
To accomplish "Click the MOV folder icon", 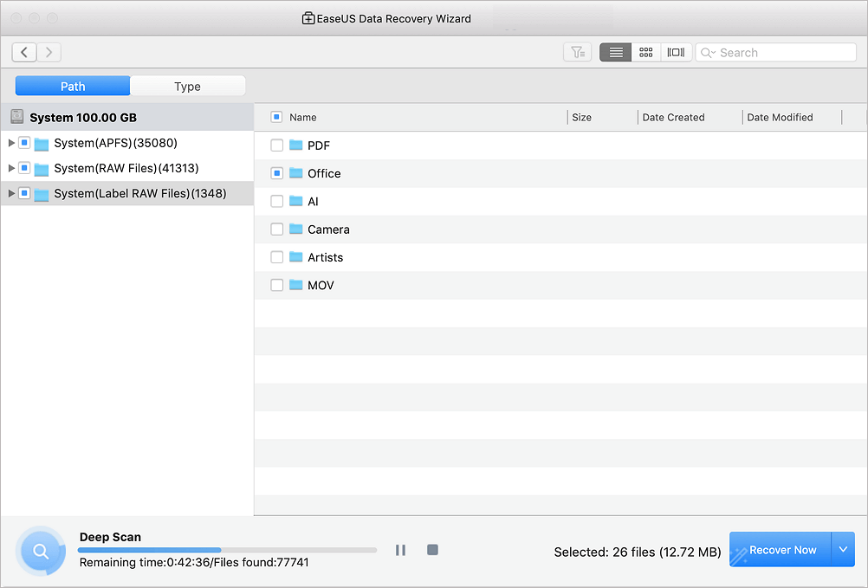I will point(296,285).
